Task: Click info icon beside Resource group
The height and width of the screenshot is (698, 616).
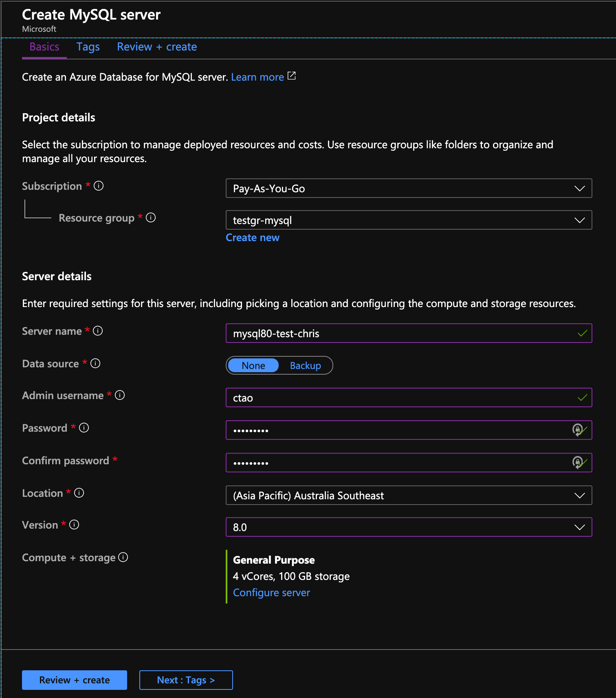Action: pos(151,218)
